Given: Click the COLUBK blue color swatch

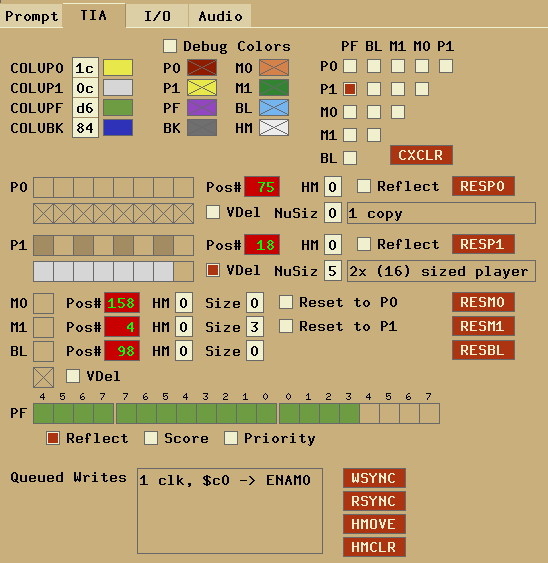Looking at the screenshot, I should click(x=118, y=128).
